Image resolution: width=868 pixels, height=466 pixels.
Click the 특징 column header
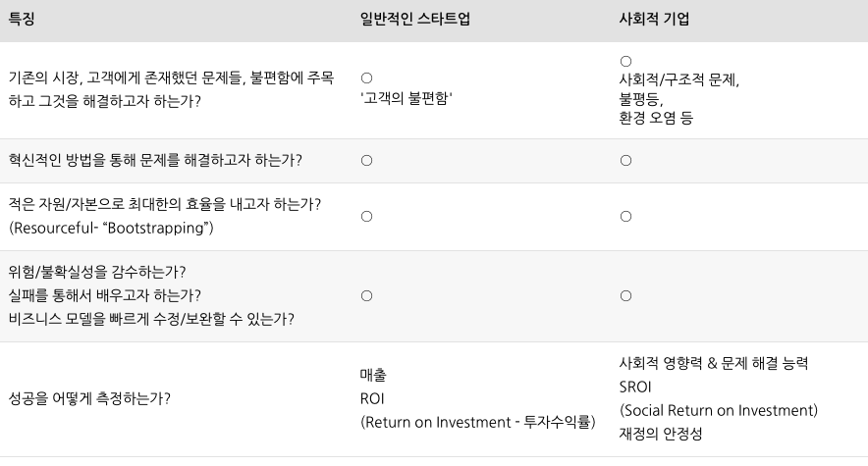[x=22, y=20]
